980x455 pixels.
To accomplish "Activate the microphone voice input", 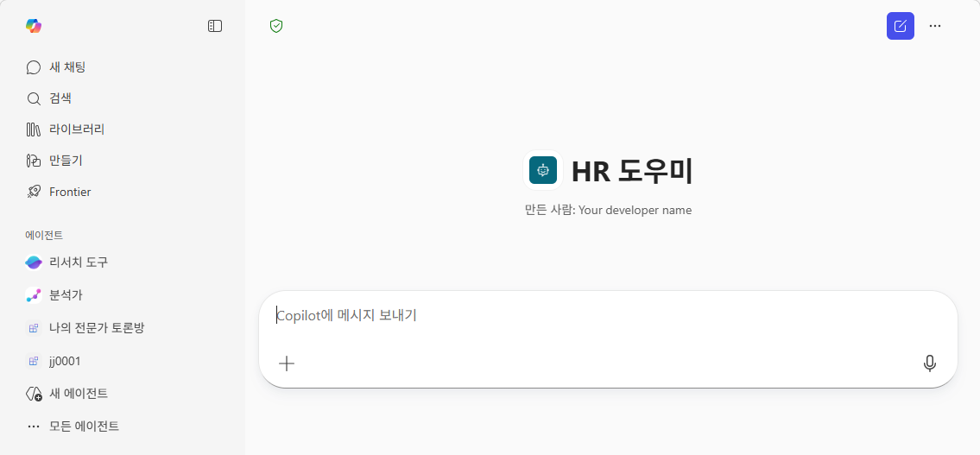I will pyautogui.click(x=930, y=363).
